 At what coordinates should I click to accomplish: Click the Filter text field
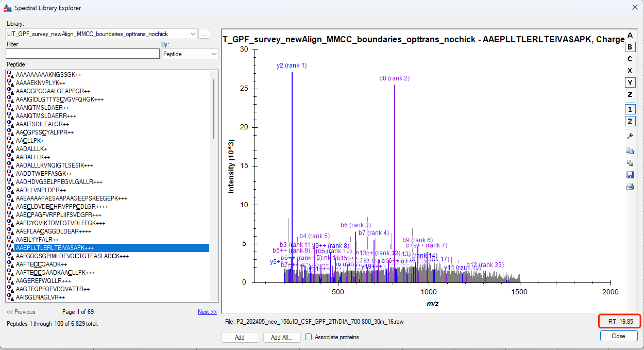(x=82, y=54)
